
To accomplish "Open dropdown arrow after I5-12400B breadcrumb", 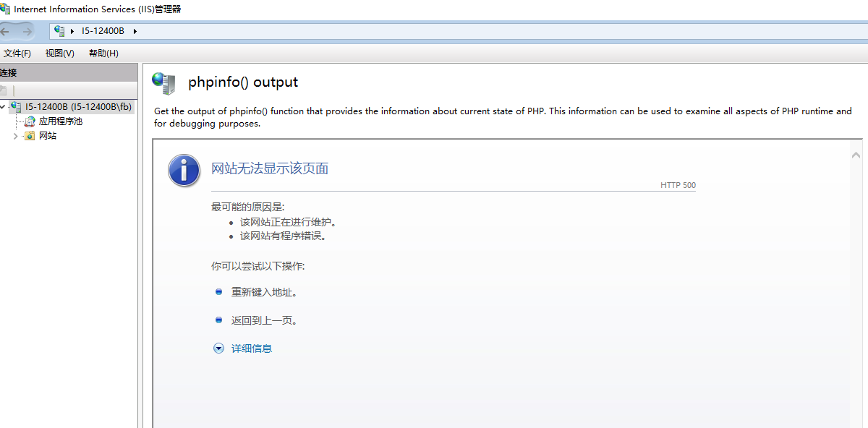I will pos(135,31).
